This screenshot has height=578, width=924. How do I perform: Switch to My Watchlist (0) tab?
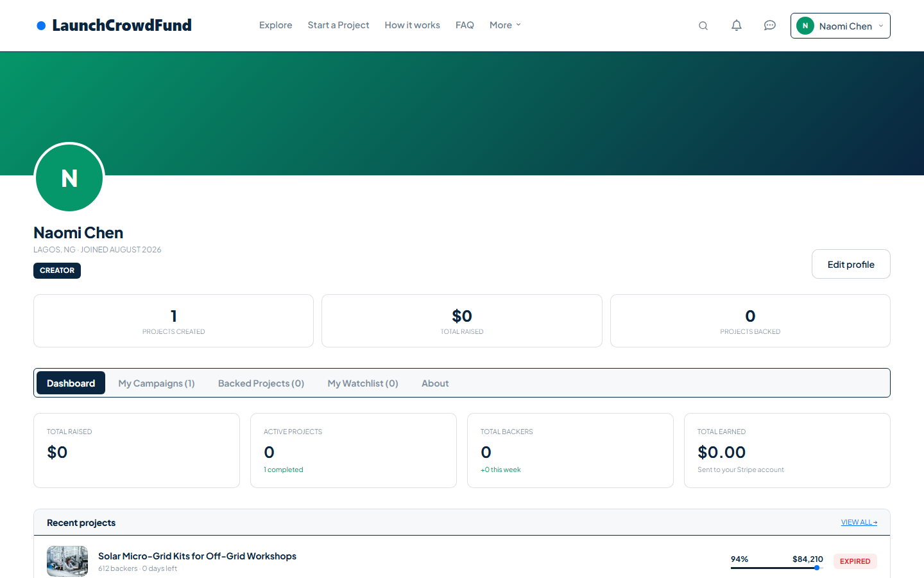363,383
